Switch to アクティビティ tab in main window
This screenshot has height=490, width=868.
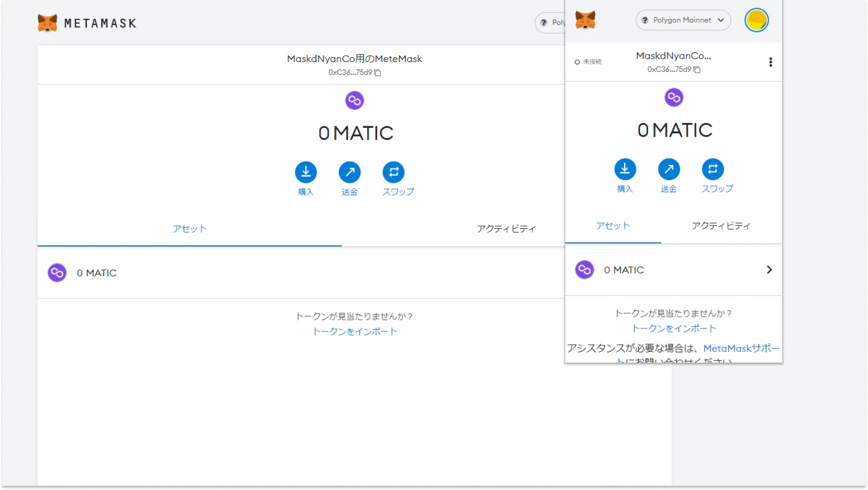pyautogui.click(x=506, y=229)
